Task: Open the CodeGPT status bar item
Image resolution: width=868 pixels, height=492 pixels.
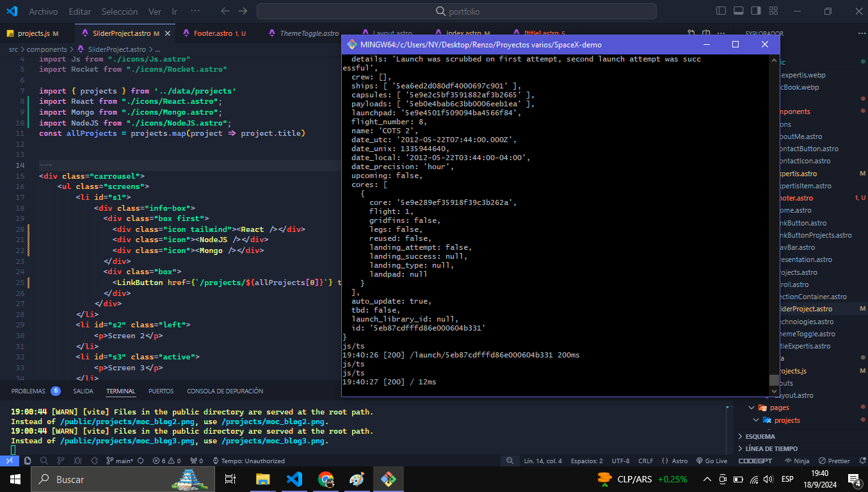Action: point(755,461)
